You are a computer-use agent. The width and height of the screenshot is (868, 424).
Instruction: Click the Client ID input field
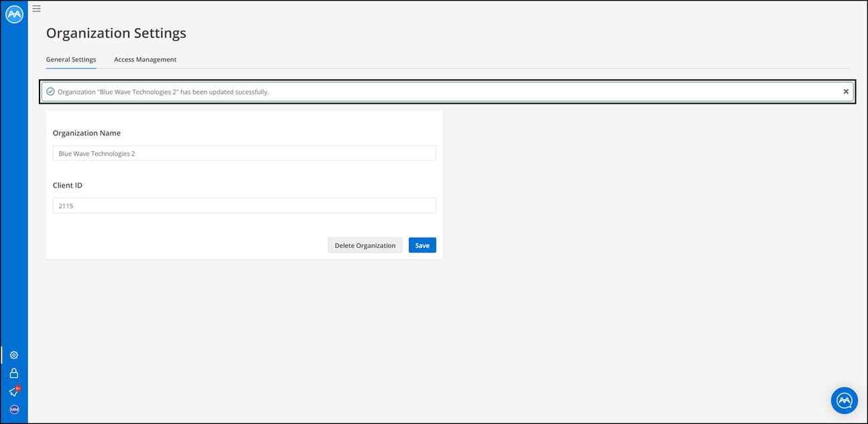click(x=245, y=206)
